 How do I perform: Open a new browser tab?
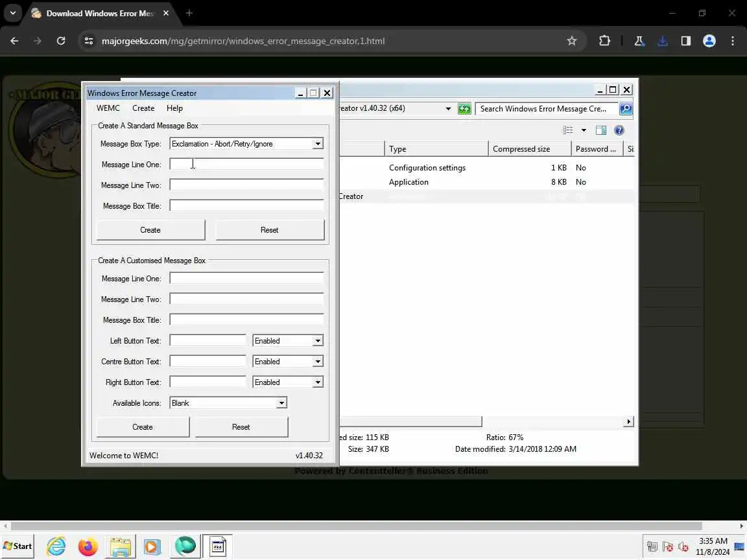click(x=189, y=13)
